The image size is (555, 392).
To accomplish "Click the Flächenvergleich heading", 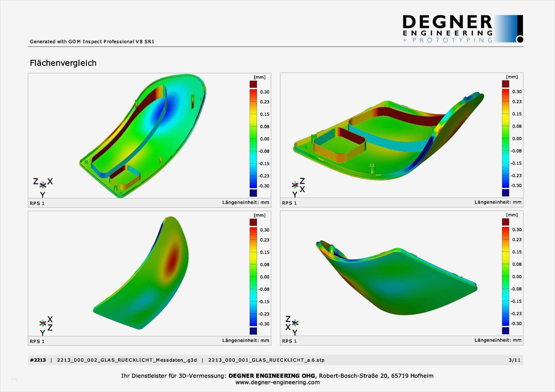I will coord(63,63).
